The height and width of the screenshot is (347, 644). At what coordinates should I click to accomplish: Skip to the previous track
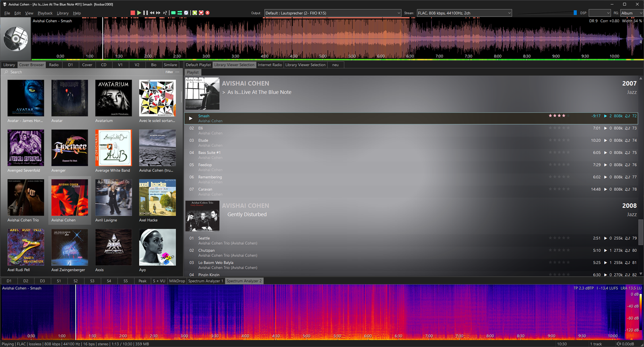point(152,13)
